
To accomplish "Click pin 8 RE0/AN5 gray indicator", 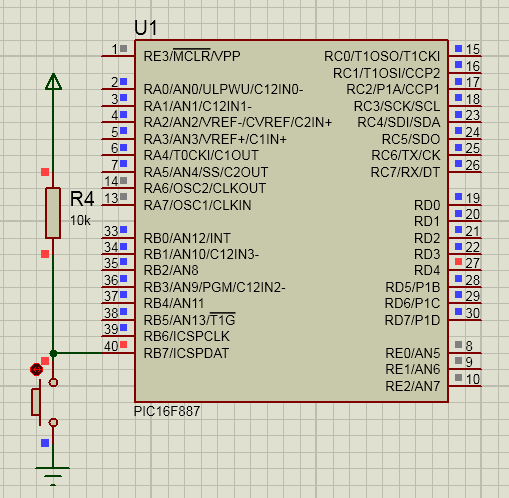I will point(458,344).
